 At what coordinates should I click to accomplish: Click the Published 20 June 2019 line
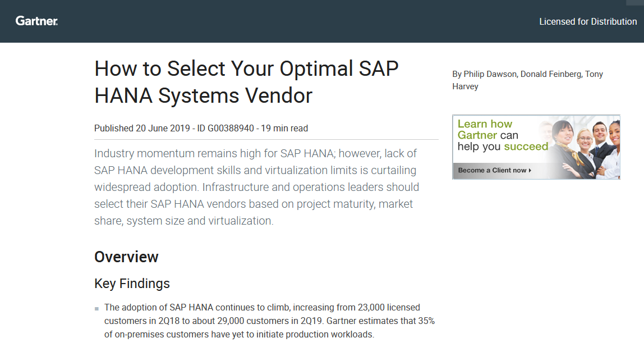[x=201, y=128]
